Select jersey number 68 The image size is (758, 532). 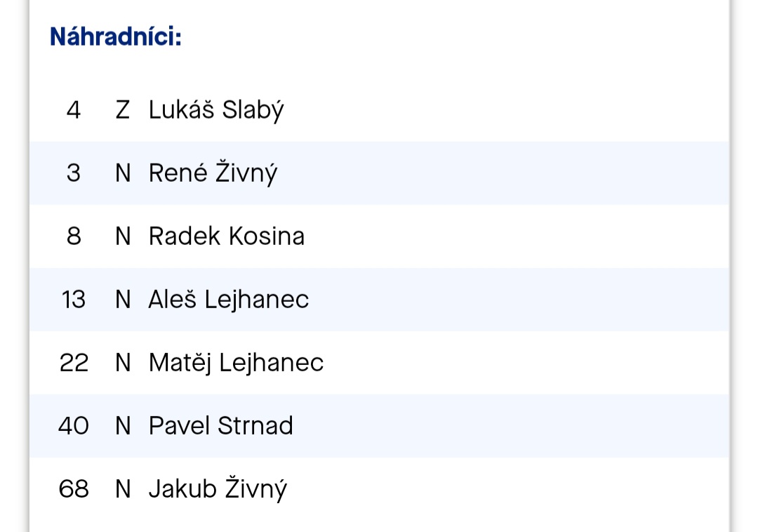74,489
